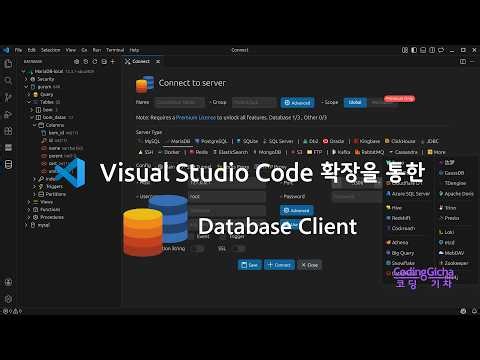480x360 pixels.
Task: Open the File menu
Action: tap(18, 50)
